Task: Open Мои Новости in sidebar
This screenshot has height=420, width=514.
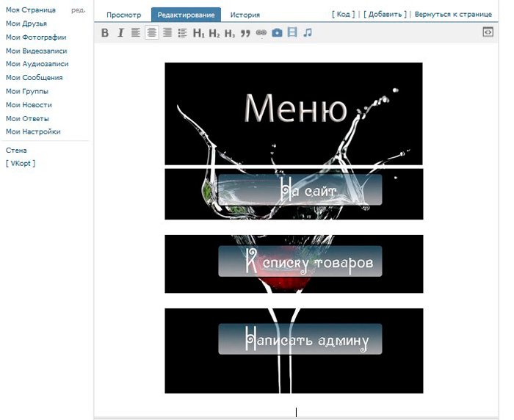Action: click(x=29, y=105)
